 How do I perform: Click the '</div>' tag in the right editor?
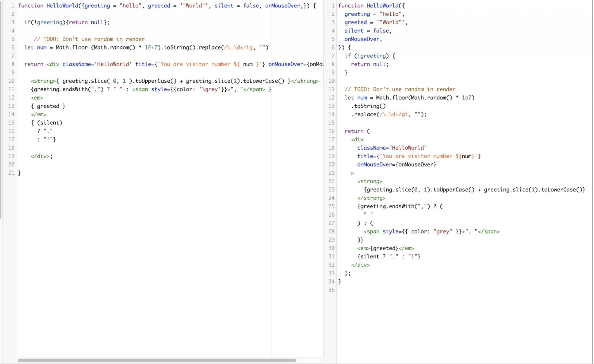tap(360, 265)
